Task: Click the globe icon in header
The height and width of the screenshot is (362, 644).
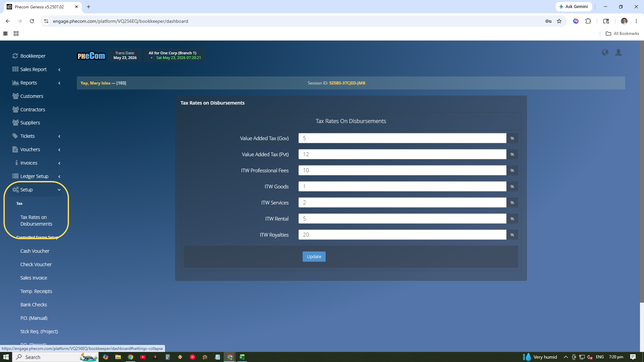Action: pyautogui.click(x=605, y=52)
